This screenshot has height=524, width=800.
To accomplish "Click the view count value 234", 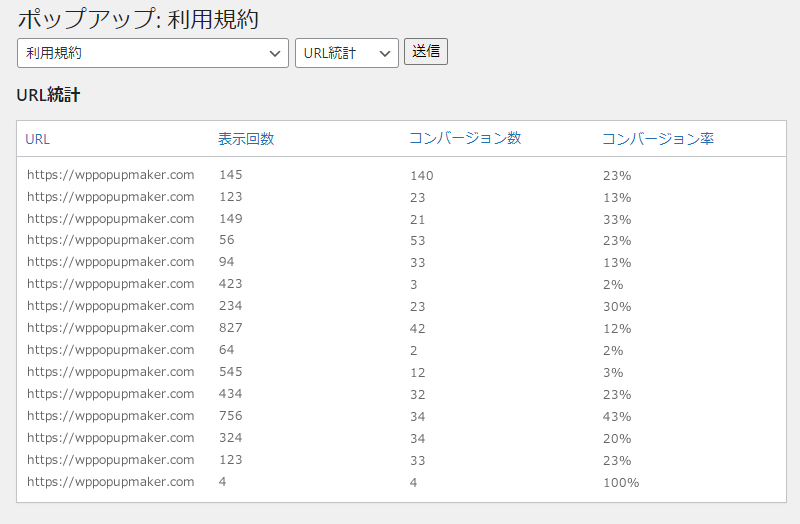I will (231, 306).
